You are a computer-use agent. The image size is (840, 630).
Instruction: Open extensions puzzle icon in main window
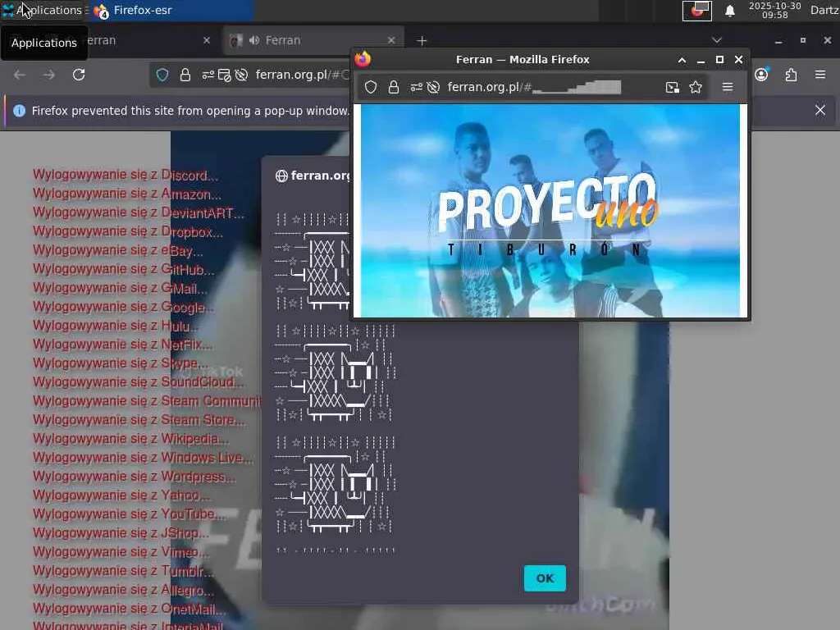tap(792, 75)
